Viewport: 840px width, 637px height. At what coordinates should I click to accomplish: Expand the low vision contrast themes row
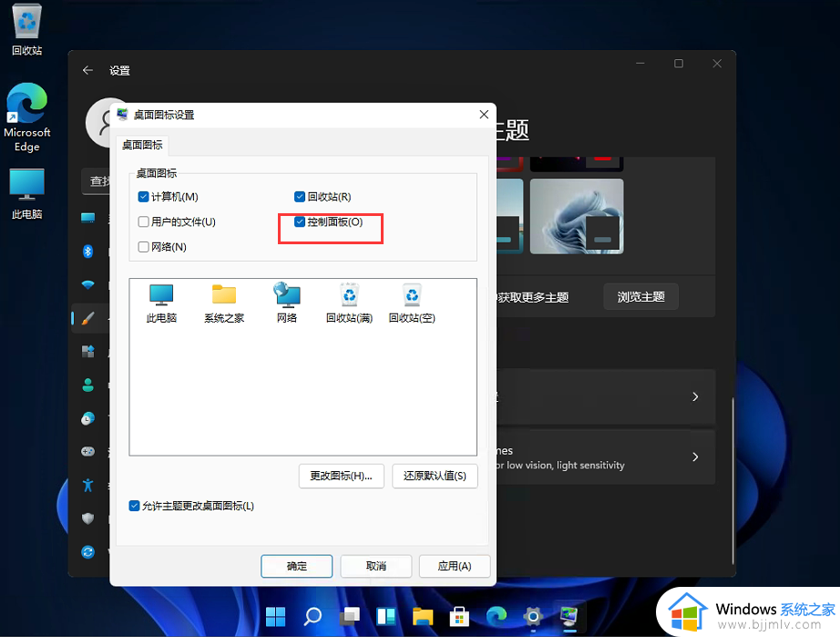605,457
